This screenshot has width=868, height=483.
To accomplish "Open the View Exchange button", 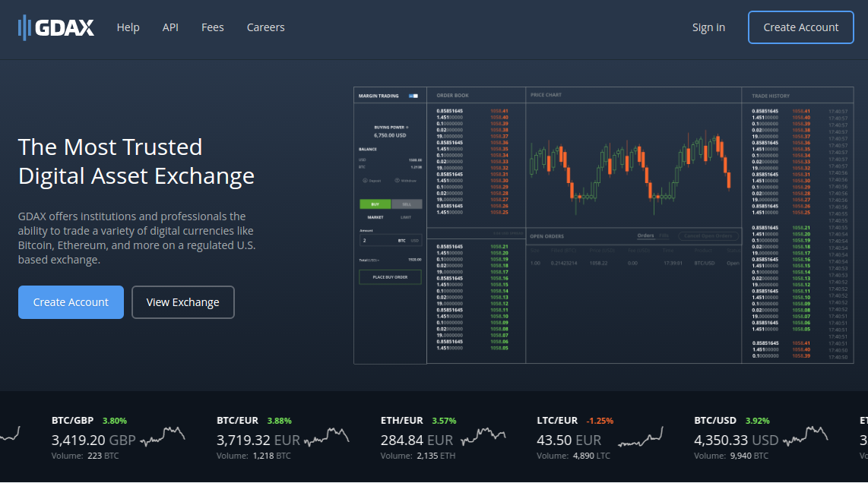I will coord(182,302).
